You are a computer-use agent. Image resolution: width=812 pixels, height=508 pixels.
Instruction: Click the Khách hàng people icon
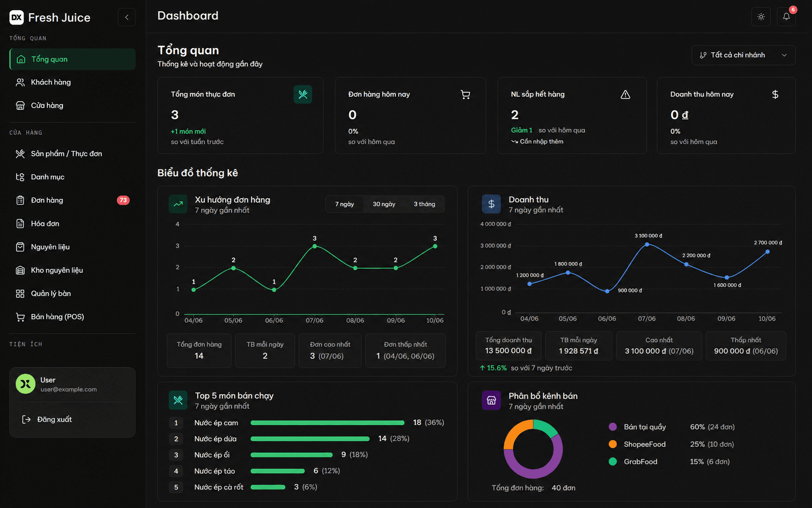click(x=20, y=82)
